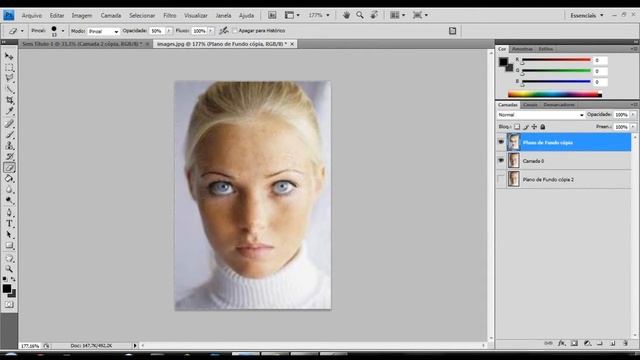Open the Ajuda menu

click(x=246, y=16)
